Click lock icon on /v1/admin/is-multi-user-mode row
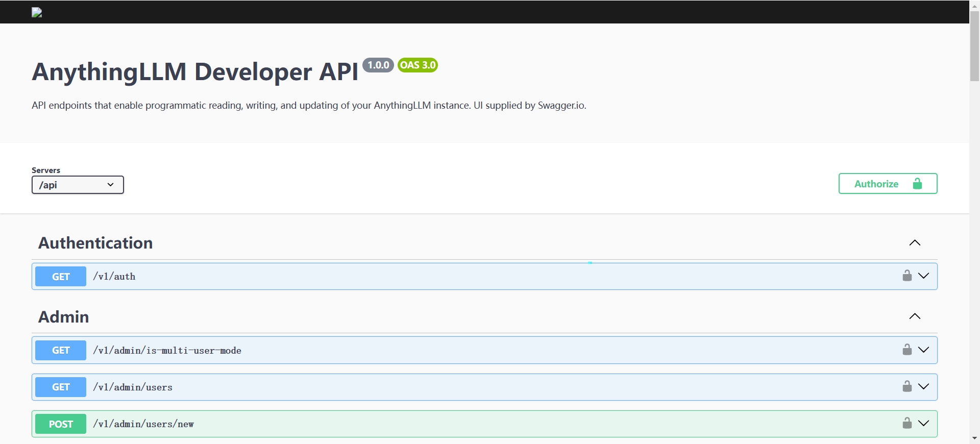This screenshot has width=980, height=444. click(907, 350)
